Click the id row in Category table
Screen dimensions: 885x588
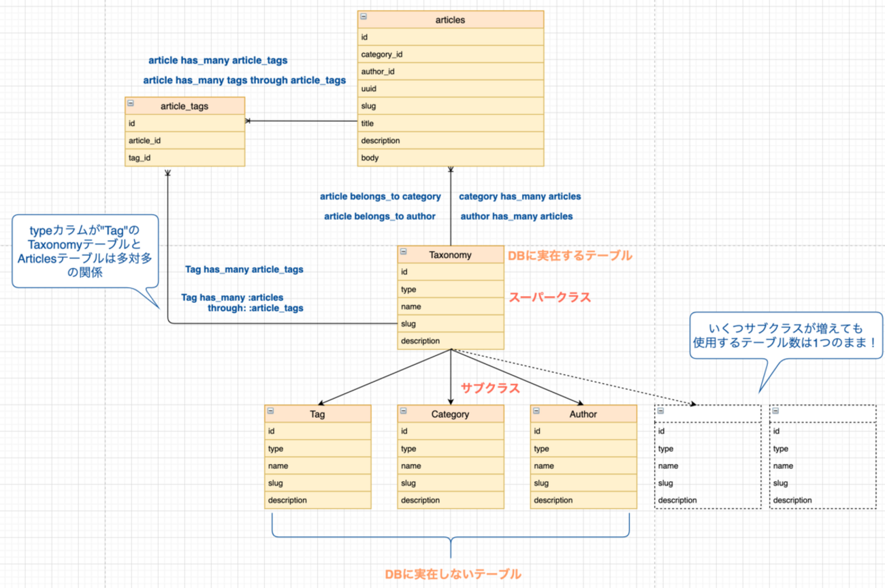click(x=450, y=431)
